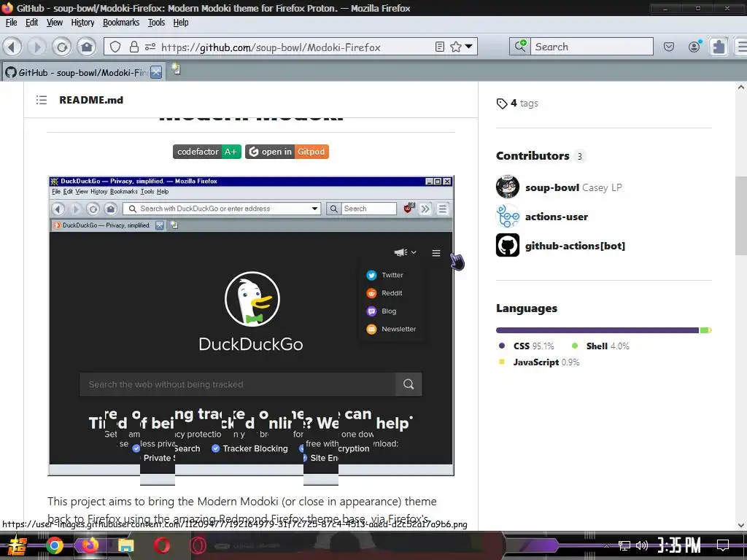747x560 pixels.
Task: Open a new tab with the plus icon
Action: point(176,69)
